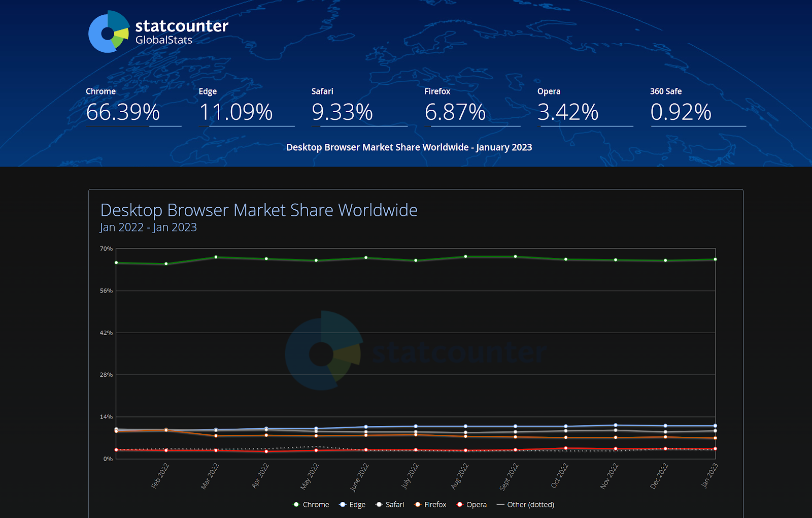Toggle the Safari series in the legend
812x518 pixels.
coord(390,504)
